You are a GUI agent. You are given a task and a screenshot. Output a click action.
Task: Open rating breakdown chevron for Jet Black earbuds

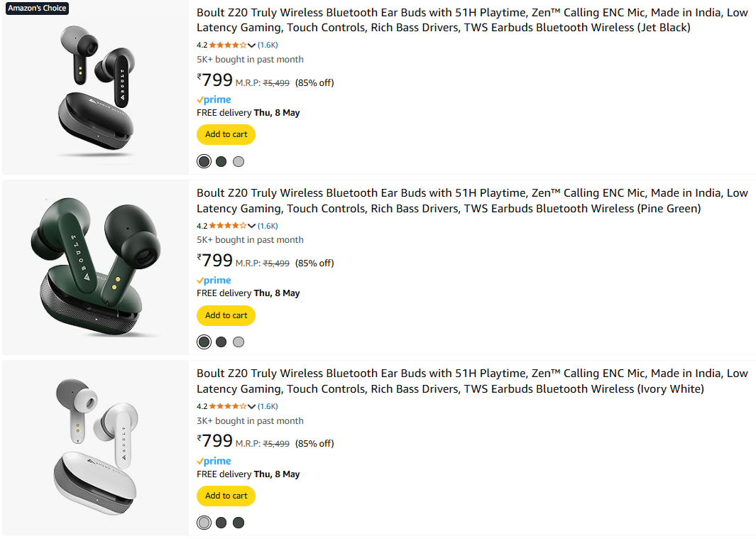tap(251, 45)
